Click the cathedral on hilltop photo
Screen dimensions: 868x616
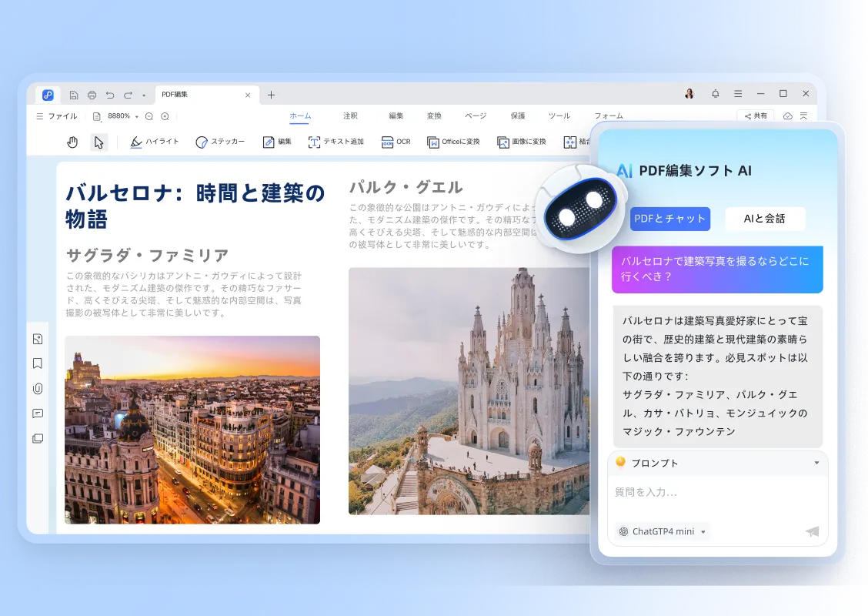click(469, 391)
